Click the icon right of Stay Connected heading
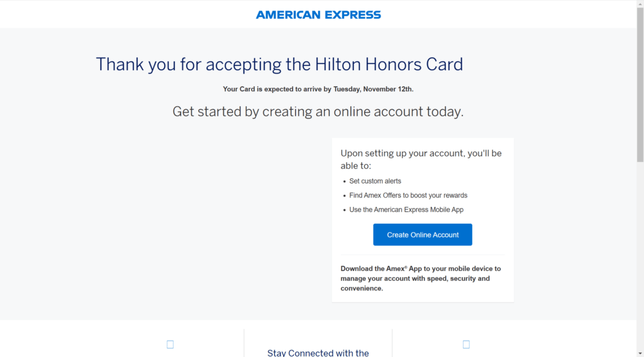 (466, 344)
